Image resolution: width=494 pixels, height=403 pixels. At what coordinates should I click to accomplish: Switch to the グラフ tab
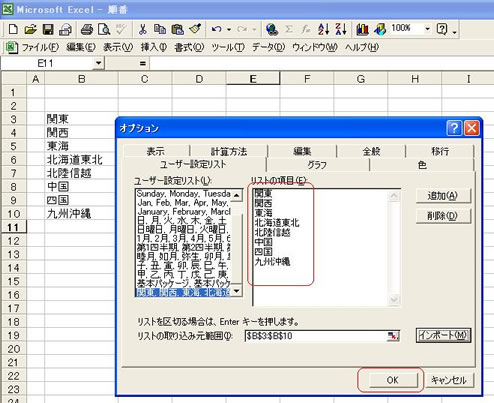[x=317, y=165]
